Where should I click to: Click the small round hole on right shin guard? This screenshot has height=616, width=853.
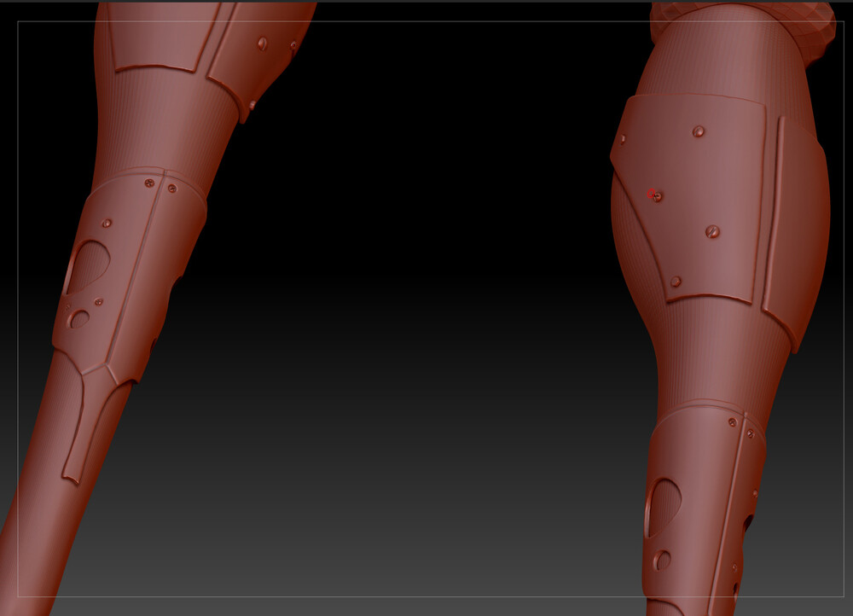pyautogui.click(x=662, y=560)
